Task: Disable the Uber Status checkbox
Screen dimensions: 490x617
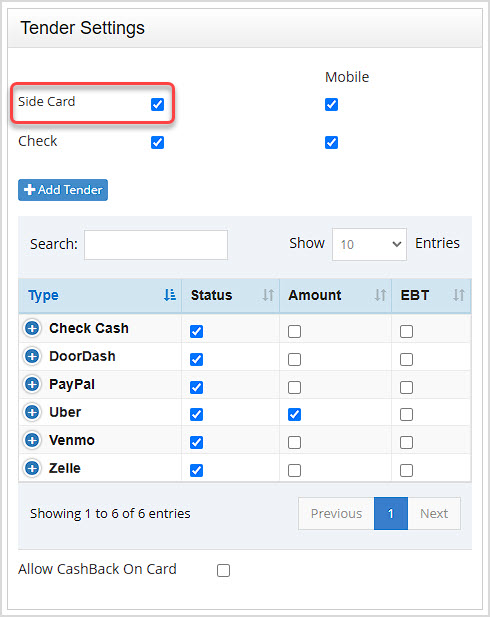Action: (x=196, y=414)
